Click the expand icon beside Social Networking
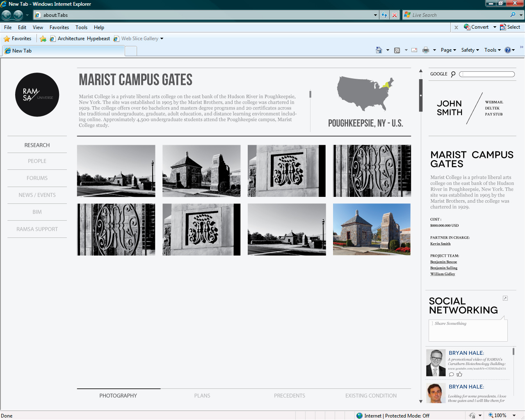Image resolution: width=525 pixels, height=420 pixels. tap(505, 298)
